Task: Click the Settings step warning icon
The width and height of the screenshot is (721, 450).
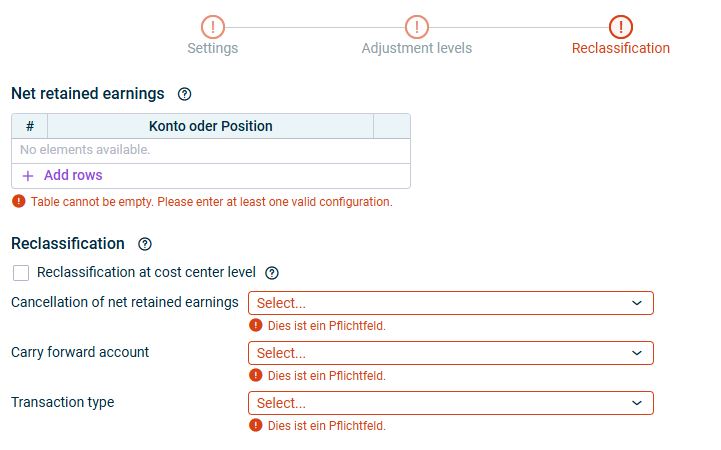Action: tap(212, 27)
